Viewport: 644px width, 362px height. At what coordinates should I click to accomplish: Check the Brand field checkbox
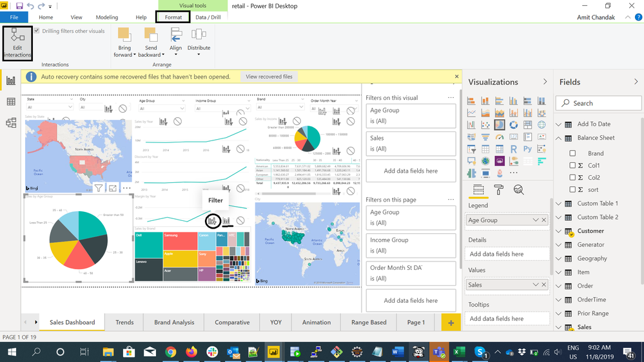point(572,153)
